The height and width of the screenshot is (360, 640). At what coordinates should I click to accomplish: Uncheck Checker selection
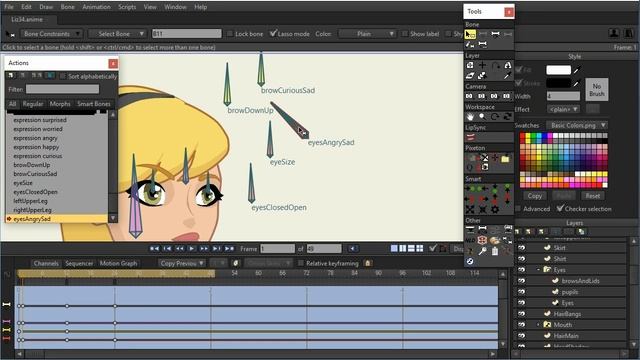(560, 208)
